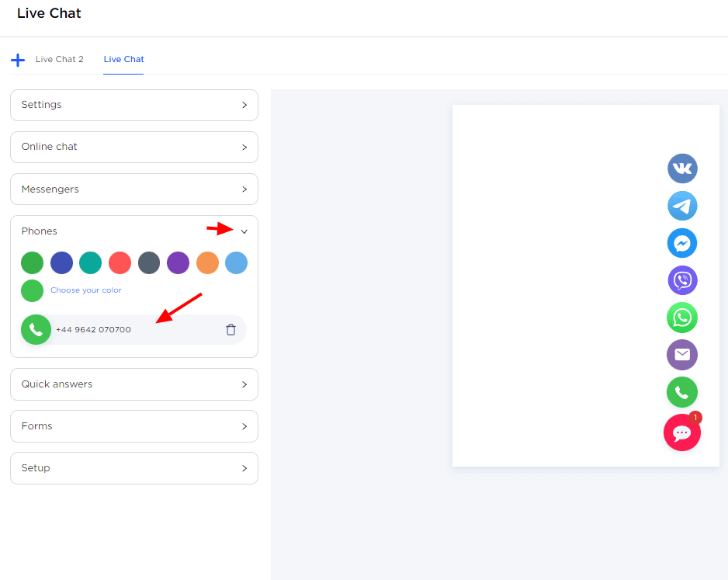Screen dimensions: 728x580
Task: Select the purple color swatch
Action: 178,263
